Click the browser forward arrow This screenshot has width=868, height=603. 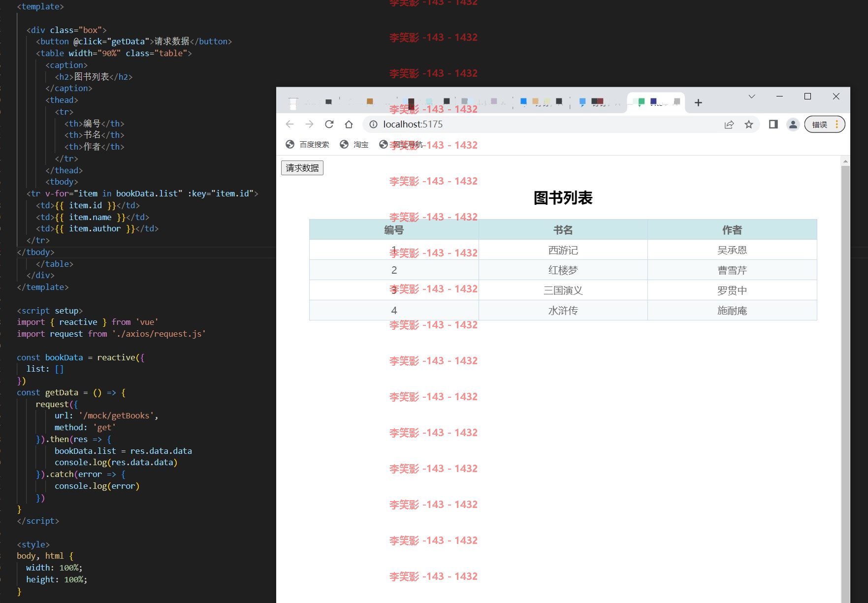pyautogui.click(x=309, y=124)
